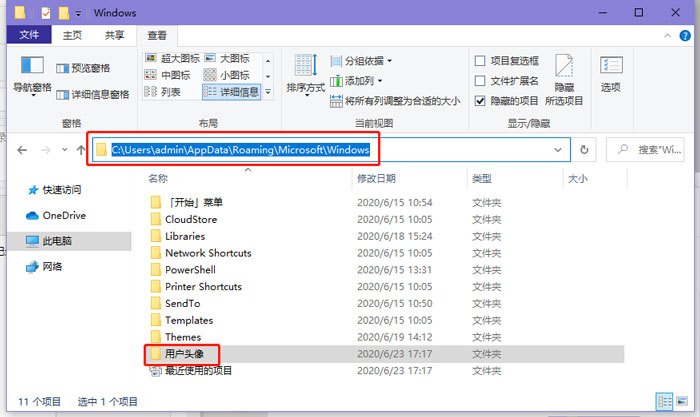Click the up-directory arrow button

(x=81, y=149)
